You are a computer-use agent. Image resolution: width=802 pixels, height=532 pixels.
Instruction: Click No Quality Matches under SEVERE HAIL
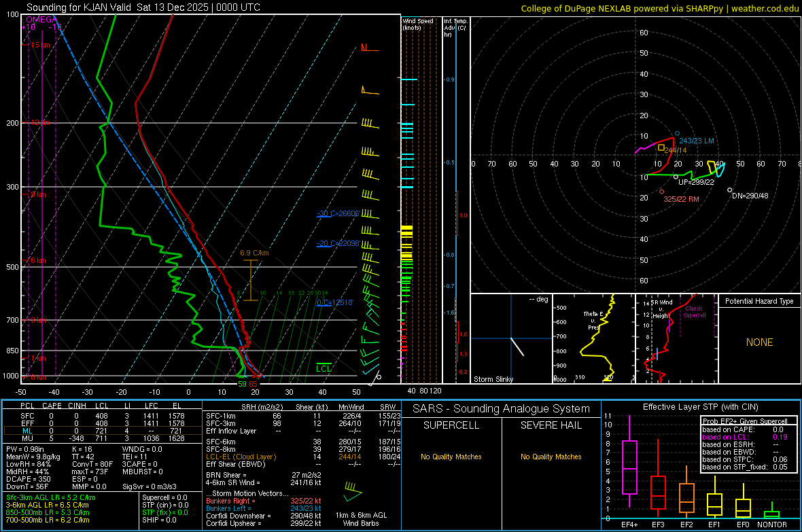551,457
